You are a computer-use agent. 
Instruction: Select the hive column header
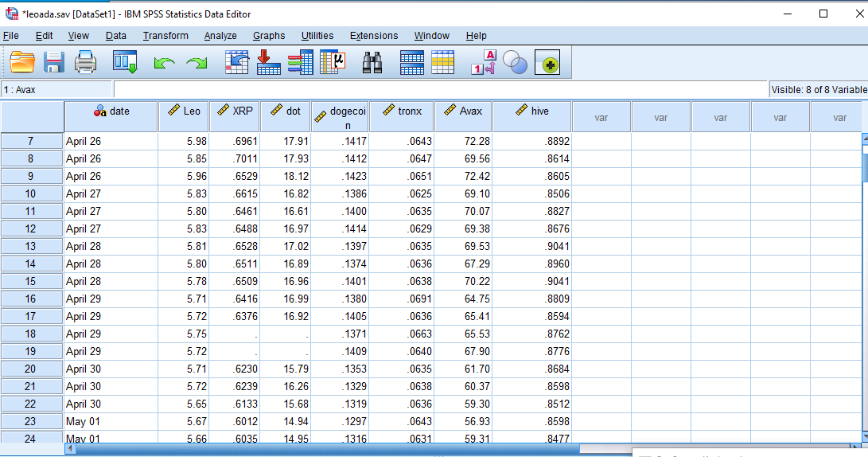tap(532, 116)
